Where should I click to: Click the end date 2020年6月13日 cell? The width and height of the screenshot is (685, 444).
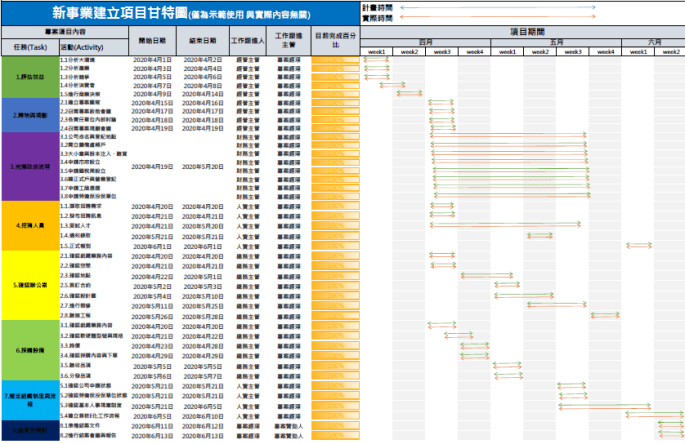(x=203, y=436)
